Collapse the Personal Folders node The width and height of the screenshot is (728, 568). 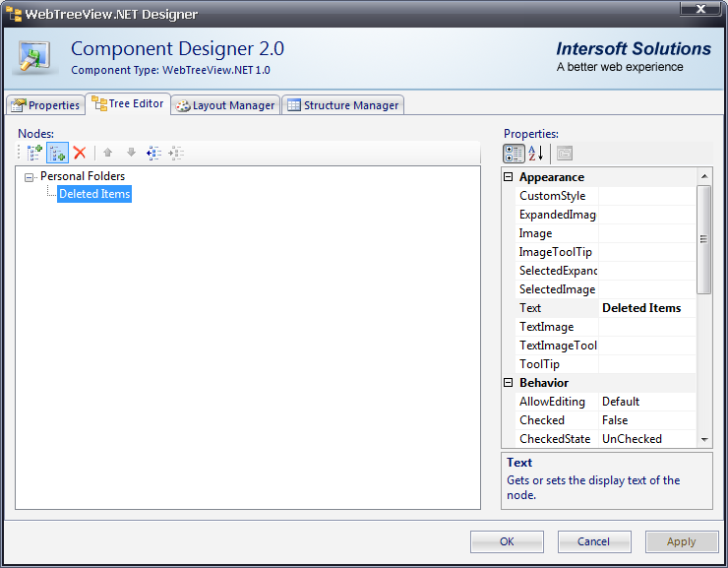click(x=30, y=177)
